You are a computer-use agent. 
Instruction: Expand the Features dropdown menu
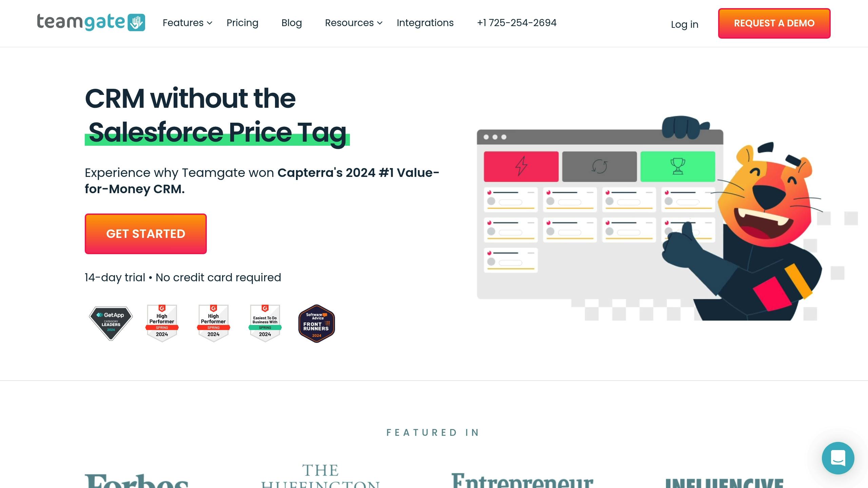pyautogui.click(x=187, y=23)
